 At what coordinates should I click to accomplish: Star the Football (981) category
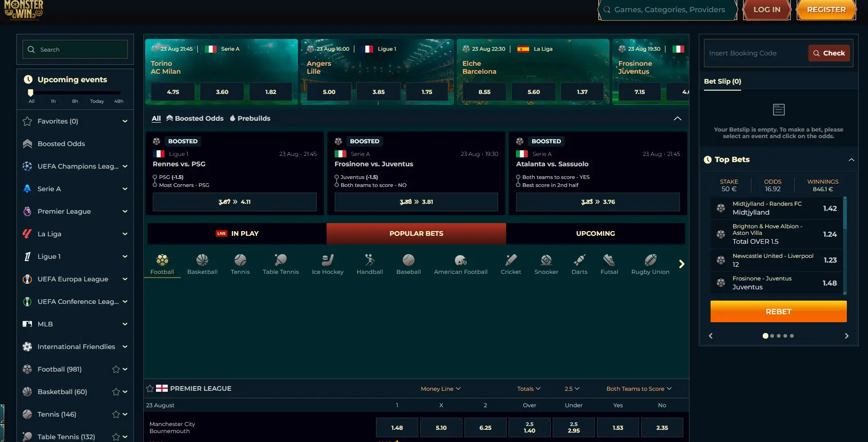pyautogui.click(x=116, y=369)
